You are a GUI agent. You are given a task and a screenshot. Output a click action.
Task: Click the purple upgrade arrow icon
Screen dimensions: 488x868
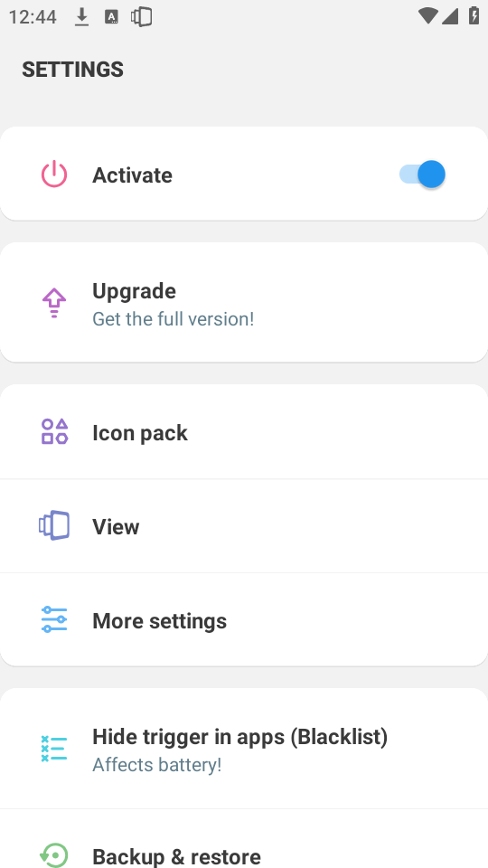(x=54, y=303)
